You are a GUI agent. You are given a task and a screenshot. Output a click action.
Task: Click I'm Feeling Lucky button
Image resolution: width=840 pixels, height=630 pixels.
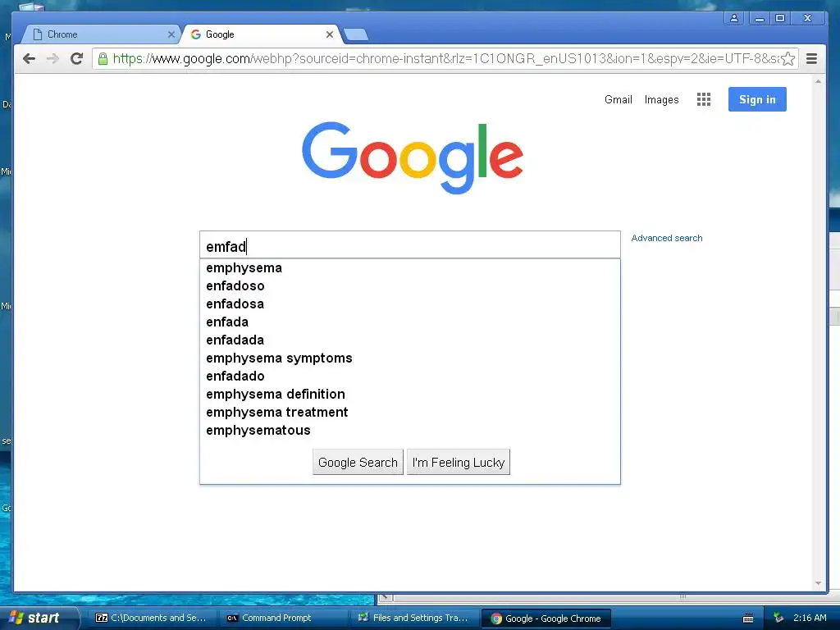459,462
